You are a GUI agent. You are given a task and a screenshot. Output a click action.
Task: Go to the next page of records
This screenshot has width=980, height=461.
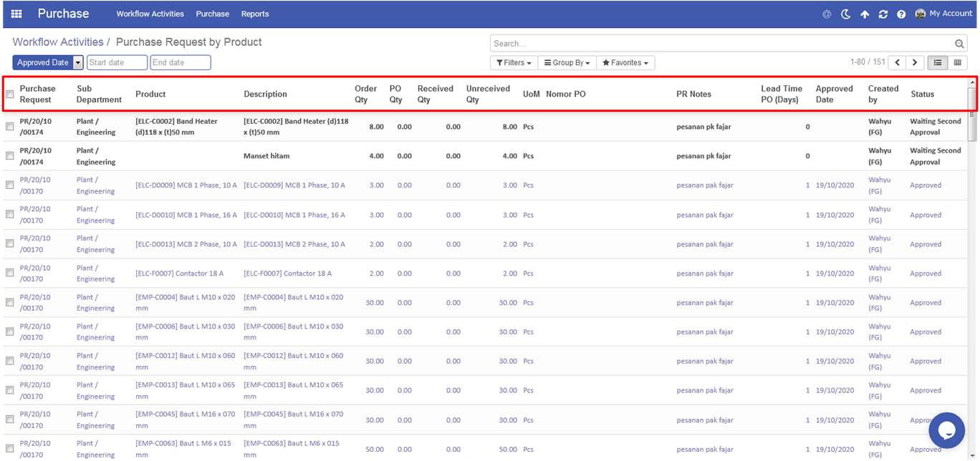(x=915, y=63)
